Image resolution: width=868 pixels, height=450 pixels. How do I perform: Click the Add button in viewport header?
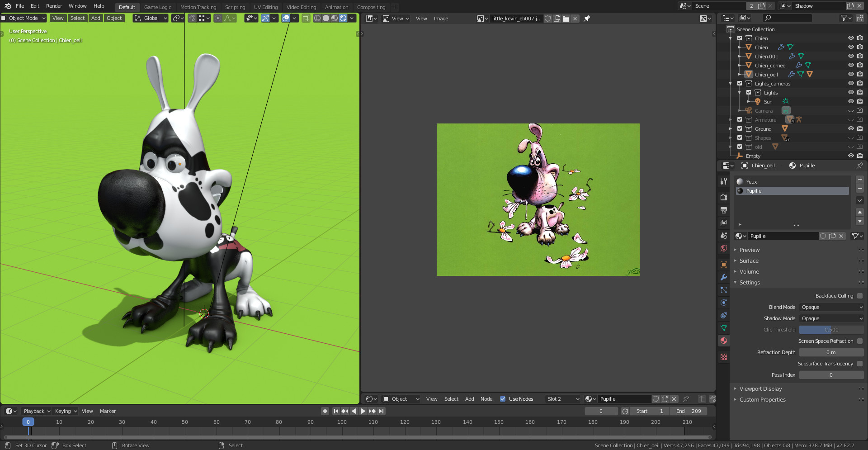[x=95, y=18]
